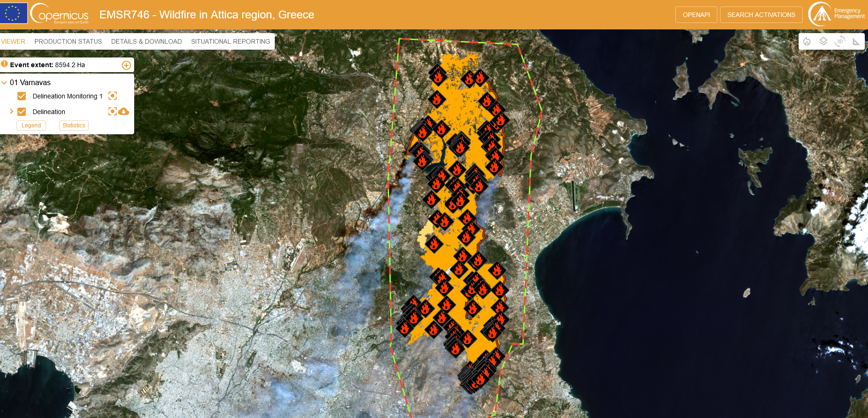
Task: Open the Production Status tab
Action: [68, 41]
